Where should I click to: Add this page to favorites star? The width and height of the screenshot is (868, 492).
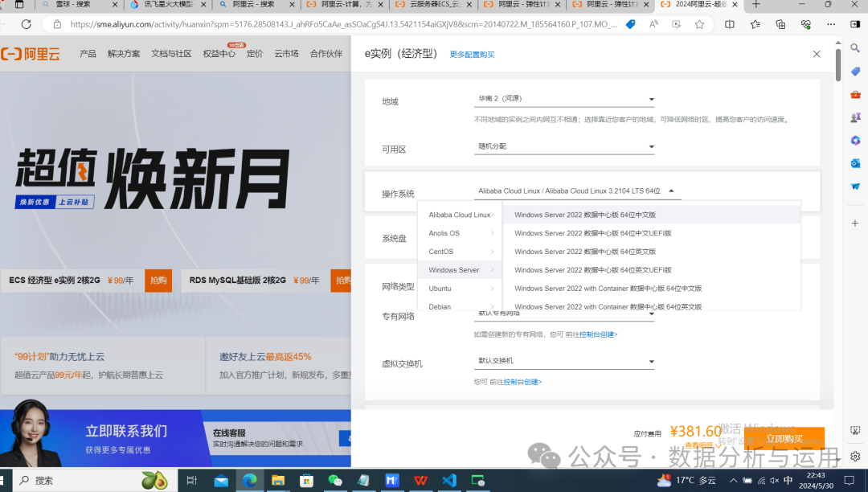(700, 24)
